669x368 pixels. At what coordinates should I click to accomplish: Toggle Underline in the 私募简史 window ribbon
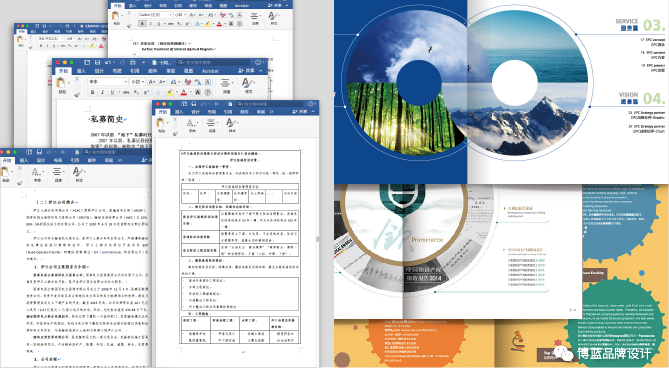[x=112, y=92]
